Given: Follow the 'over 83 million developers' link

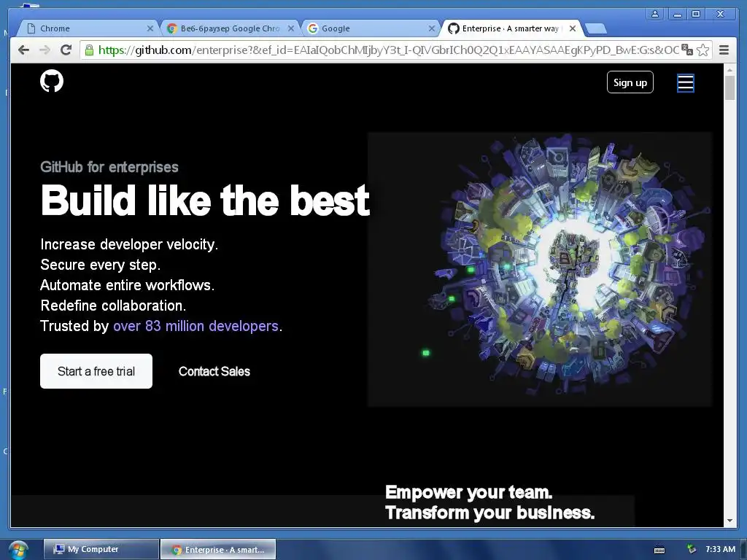Looking at the screenshot, I should click(196, 326).
